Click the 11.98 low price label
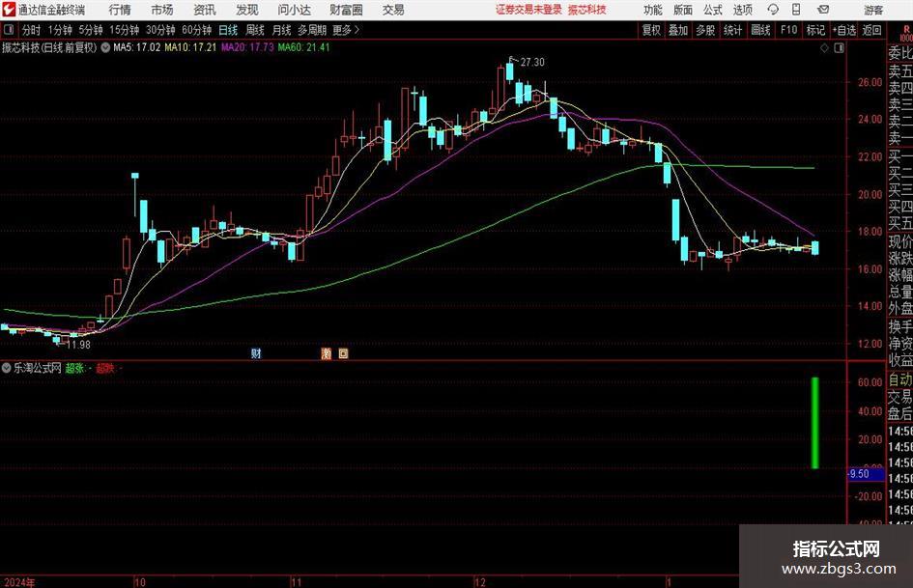913x588 pixels. (x=78, y=345)
